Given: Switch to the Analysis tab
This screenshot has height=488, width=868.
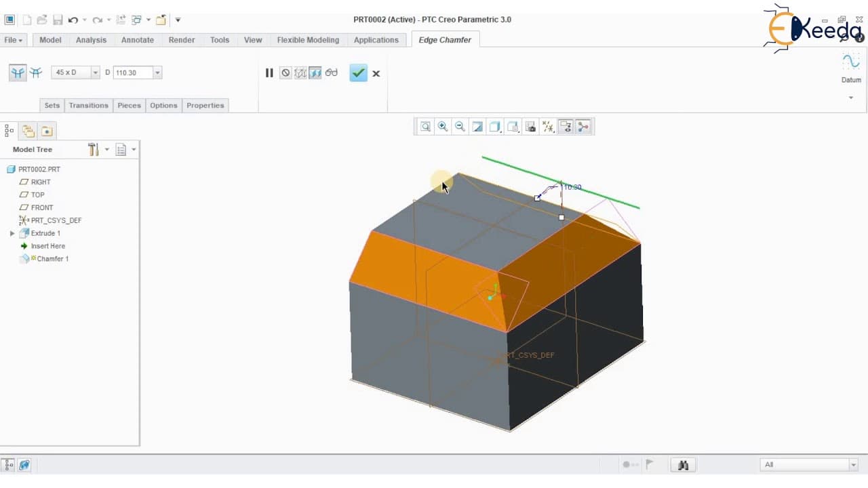Looking at the screenshot, I should [91, 40].
